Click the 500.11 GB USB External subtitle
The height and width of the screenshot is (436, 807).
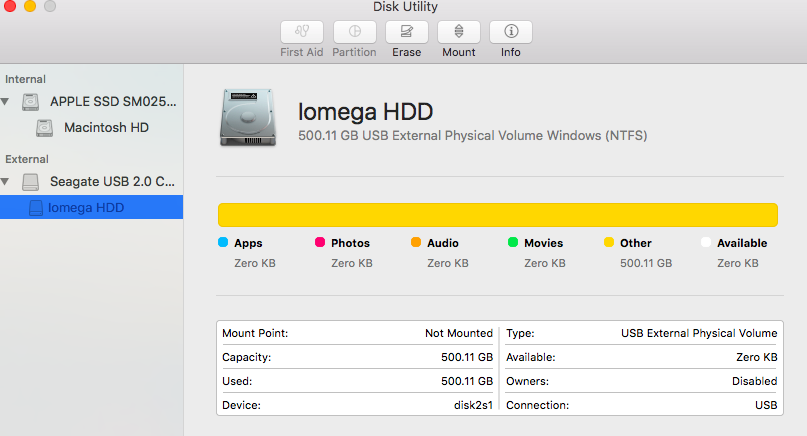coord(472,135)
